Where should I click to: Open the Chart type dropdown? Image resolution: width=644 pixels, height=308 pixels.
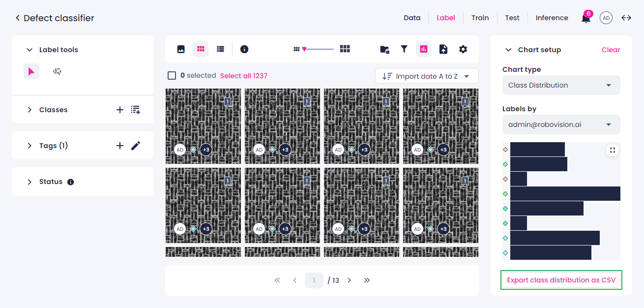point(561,85)
